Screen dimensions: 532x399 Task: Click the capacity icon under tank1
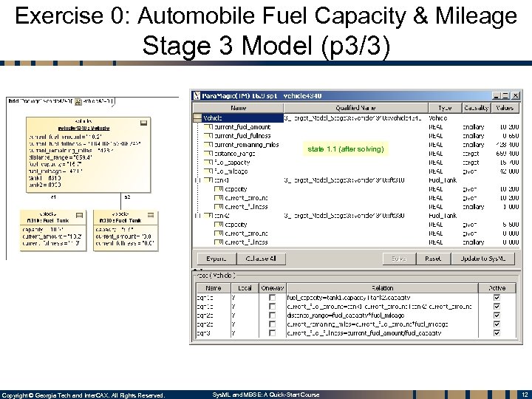(x=219, y=189)
